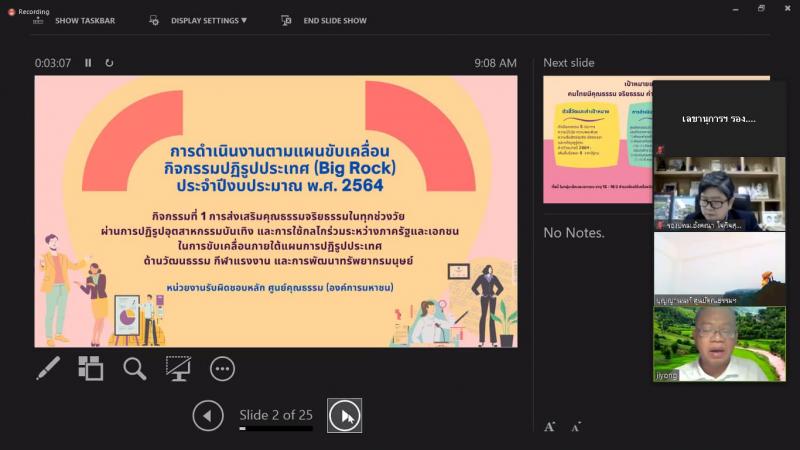Select the pen and laser pointer tool
The width and height of the screenshot is (800, 450).
(x=48, y=368)
